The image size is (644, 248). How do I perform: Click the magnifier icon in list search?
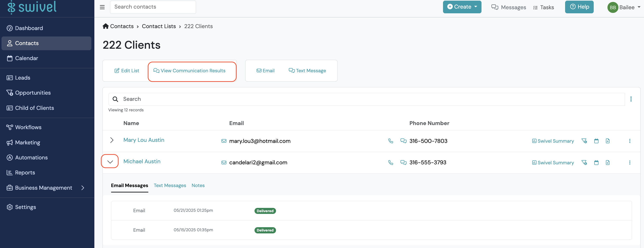click(115, 99)
